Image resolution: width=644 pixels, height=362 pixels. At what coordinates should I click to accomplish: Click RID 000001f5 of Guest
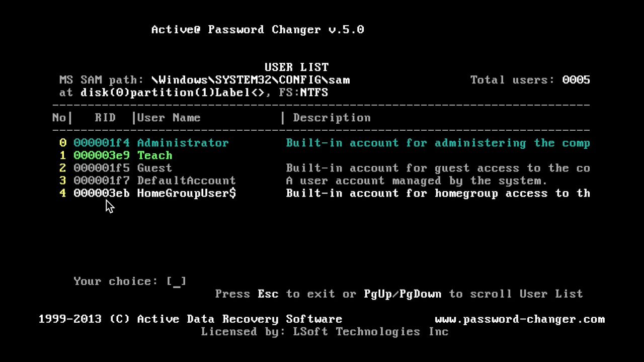101,168
